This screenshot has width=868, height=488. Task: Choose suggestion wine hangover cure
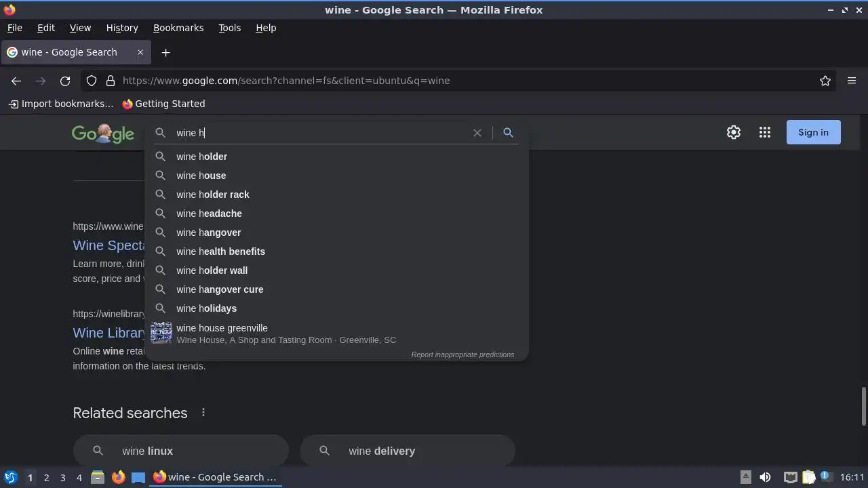click(x=336, y=289)
